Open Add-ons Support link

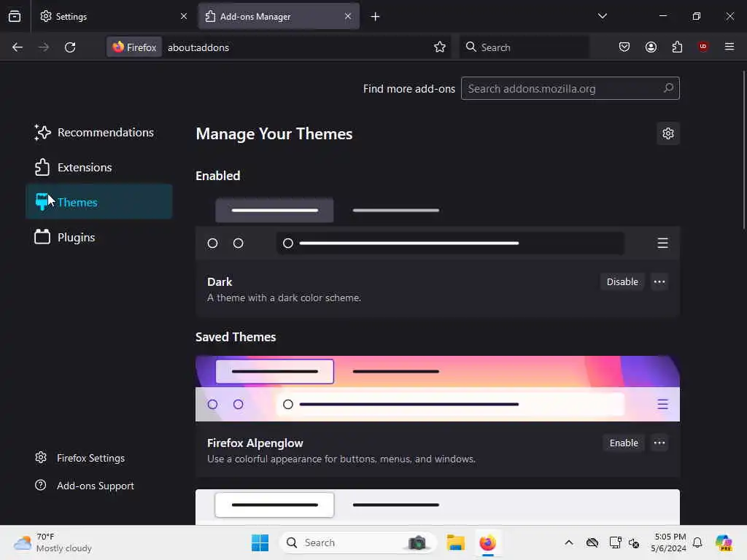pos(85,486)
